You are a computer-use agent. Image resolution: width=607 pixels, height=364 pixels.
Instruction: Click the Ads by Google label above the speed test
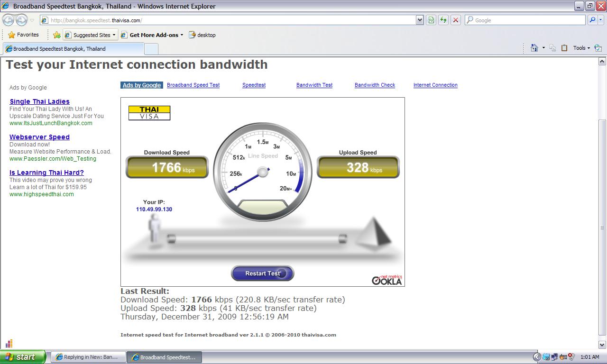(141, 85)
